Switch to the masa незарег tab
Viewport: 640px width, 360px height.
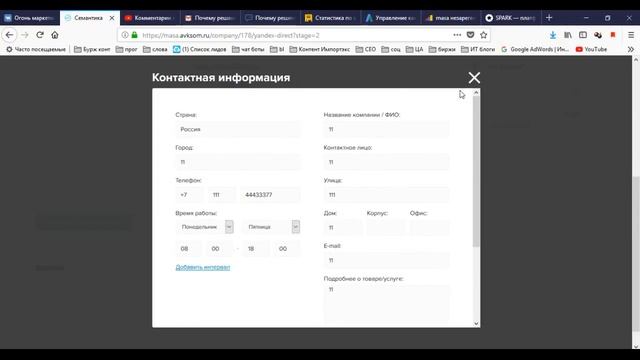pos(451,18)
